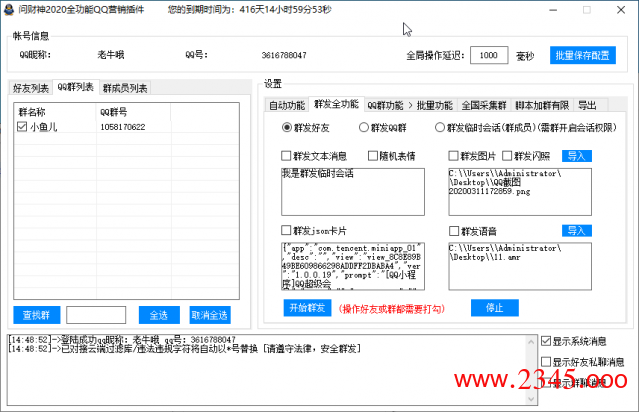This screenshot has width=639, height=412.
Task: Click log line 登陆成功qq昵称
Action: point(122,340)
